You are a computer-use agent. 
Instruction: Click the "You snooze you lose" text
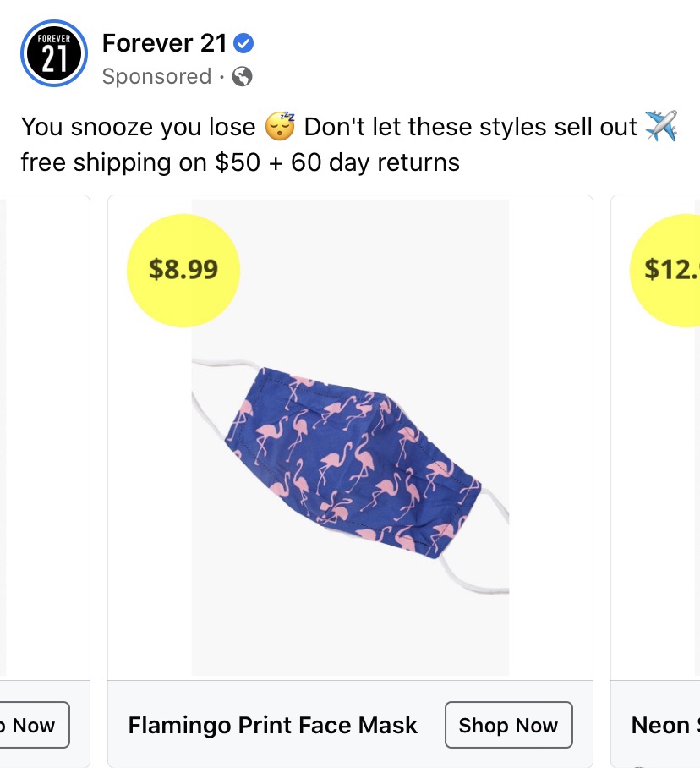138,127
